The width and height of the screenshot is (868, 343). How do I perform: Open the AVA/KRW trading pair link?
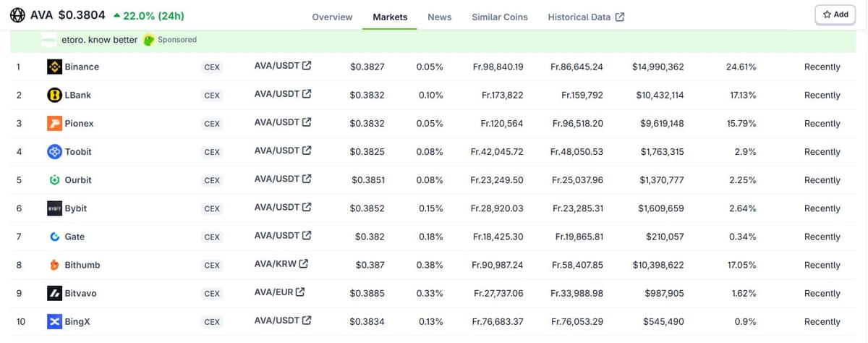pyautogui.click(x=275, y=263)
